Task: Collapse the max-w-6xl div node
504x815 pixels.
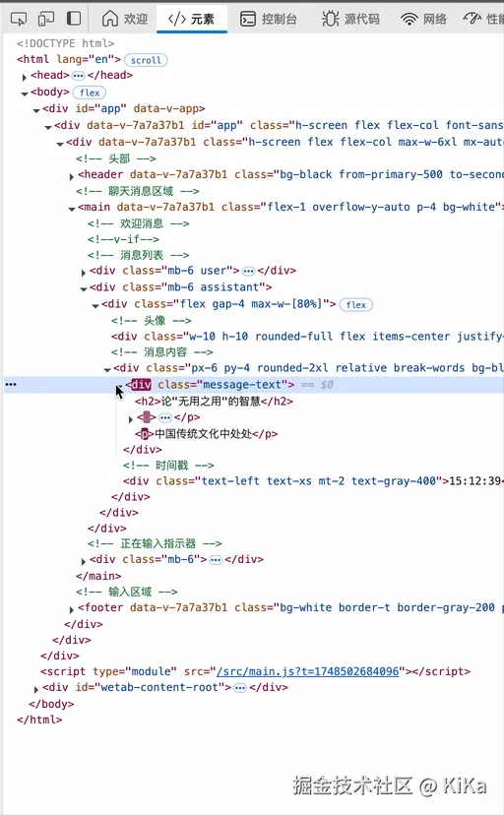Action: pos(60,144)
